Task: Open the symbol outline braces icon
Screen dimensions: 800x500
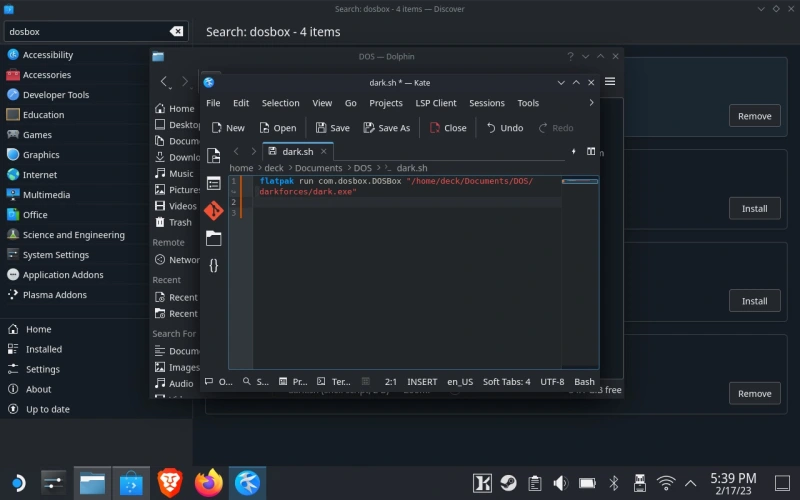Action: tap(213, 265)
